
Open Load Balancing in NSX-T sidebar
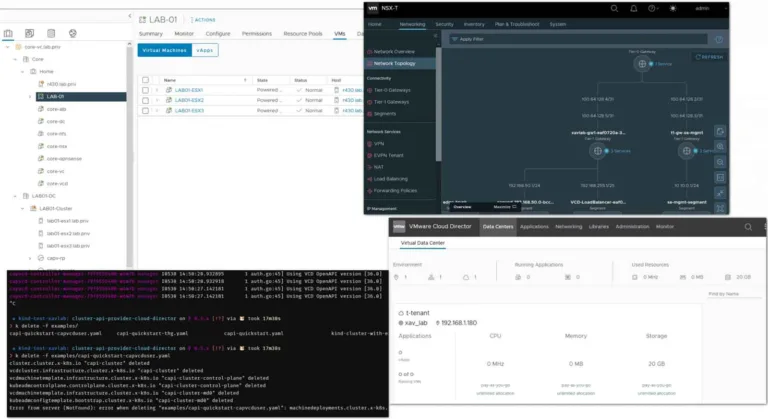click(391, 179)
